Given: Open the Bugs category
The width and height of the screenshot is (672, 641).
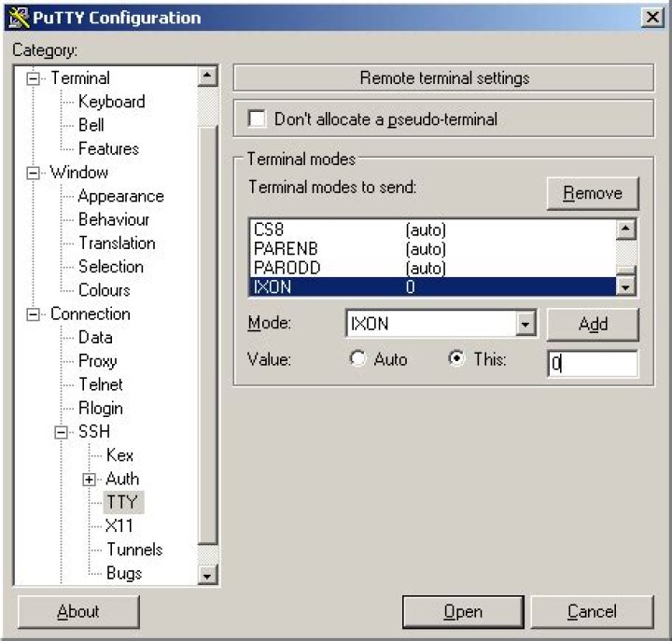Looking at the screenshot, I should click(124, 573).
